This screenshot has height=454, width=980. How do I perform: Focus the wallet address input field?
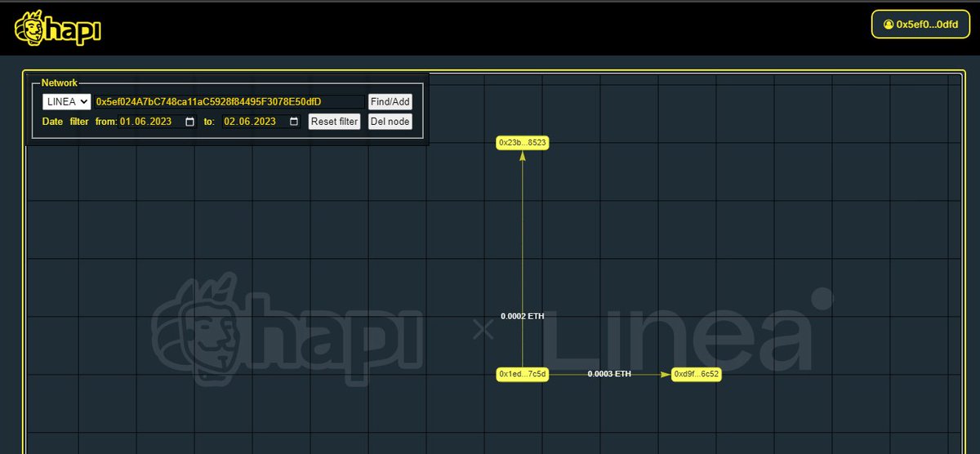tap(229, 102)
